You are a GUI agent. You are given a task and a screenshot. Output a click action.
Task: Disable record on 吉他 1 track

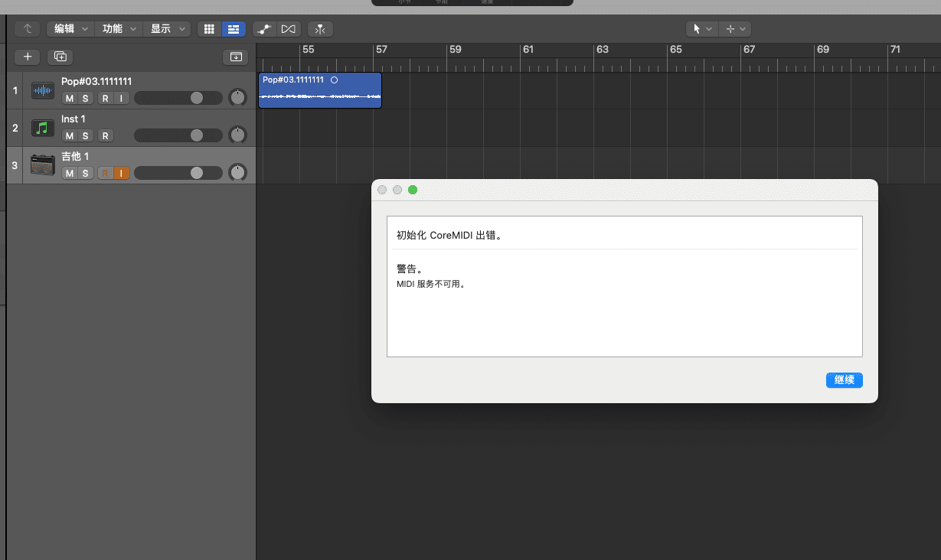point(106,174)
